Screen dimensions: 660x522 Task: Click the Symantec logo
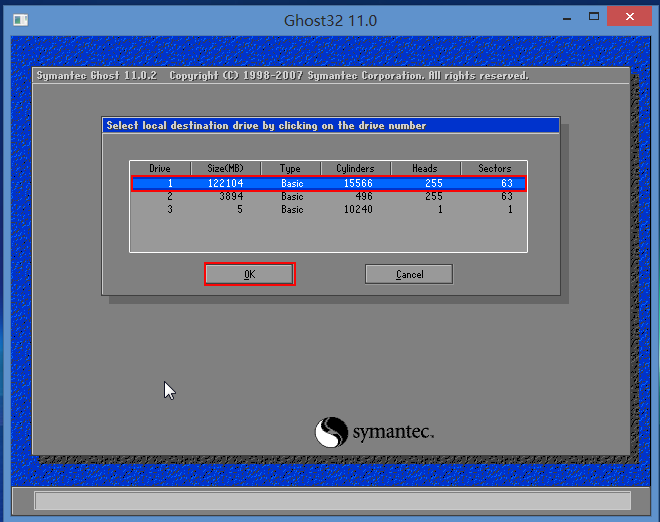coord(374,432)
